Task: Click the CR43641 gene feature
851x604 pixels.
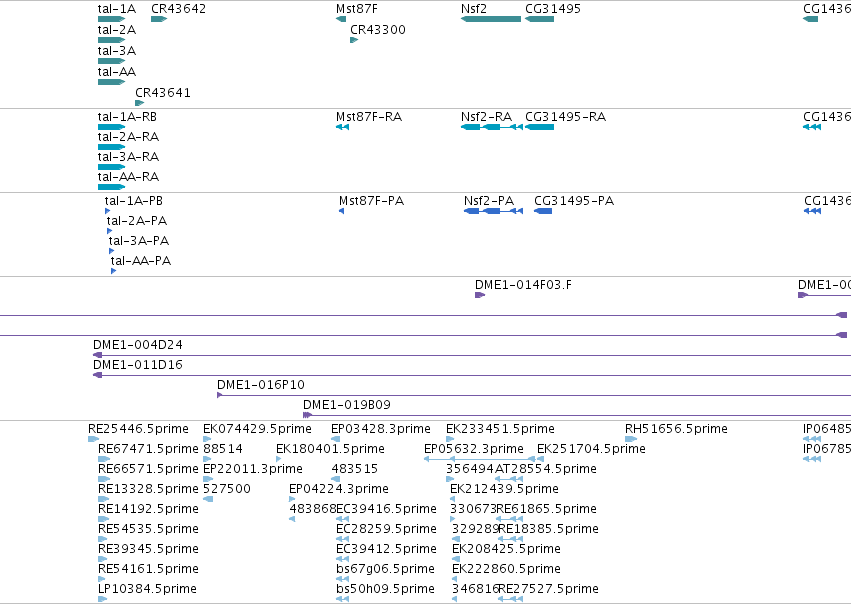Action: tap(139, 103)
